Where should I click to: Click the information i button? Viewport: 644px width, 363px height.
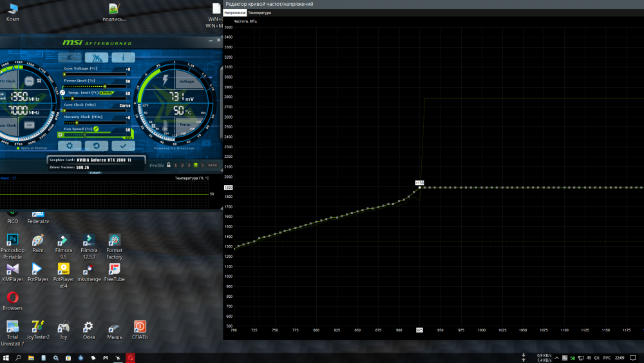[x=123, y=57]
